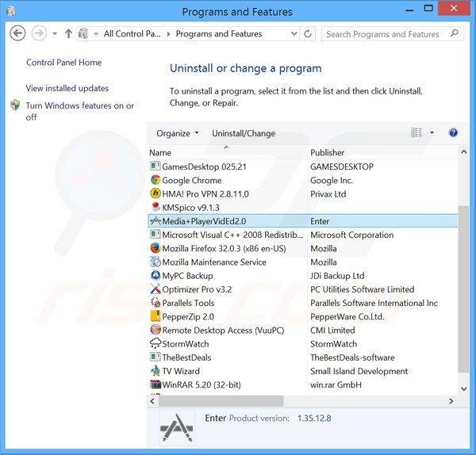Select the TheBestDeals icon

coord(155,357)
